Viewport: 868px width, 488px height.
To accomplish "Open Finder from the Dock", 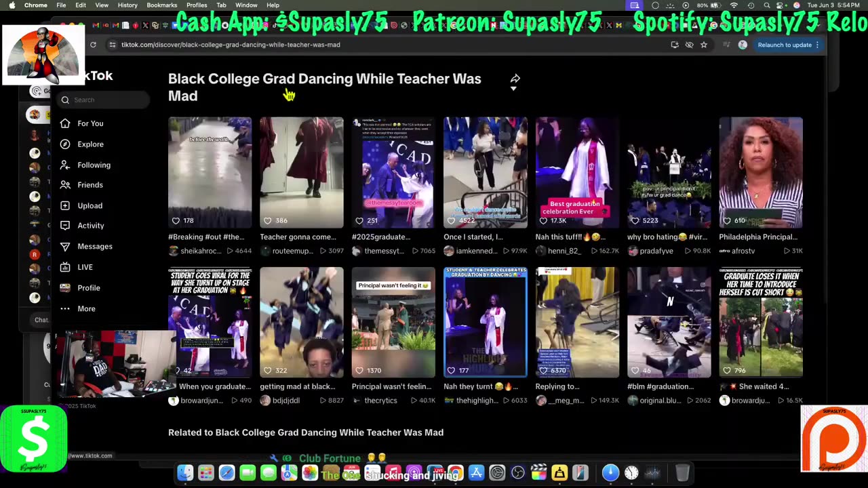I will click(185, 472).
